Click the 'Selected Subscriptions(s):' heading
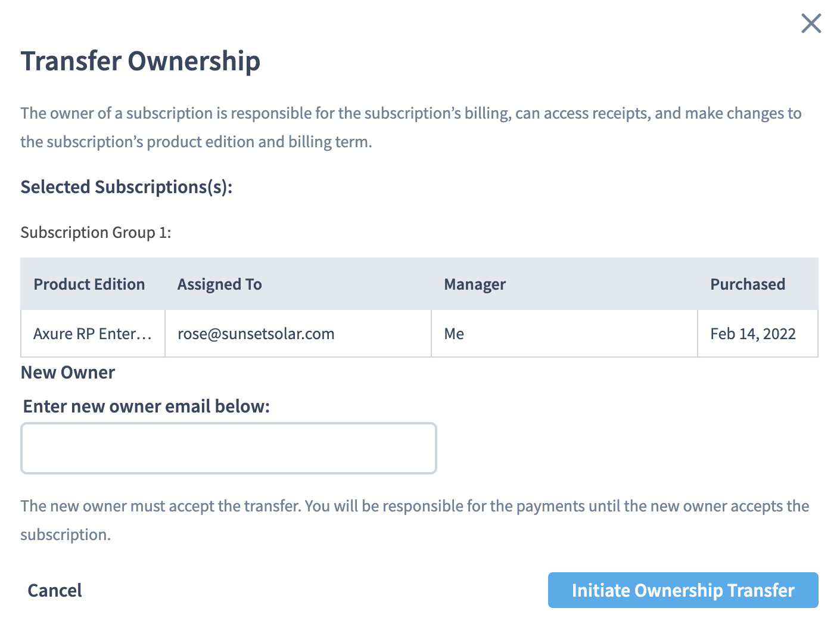 pyautogui.click(x=126, y=187)
